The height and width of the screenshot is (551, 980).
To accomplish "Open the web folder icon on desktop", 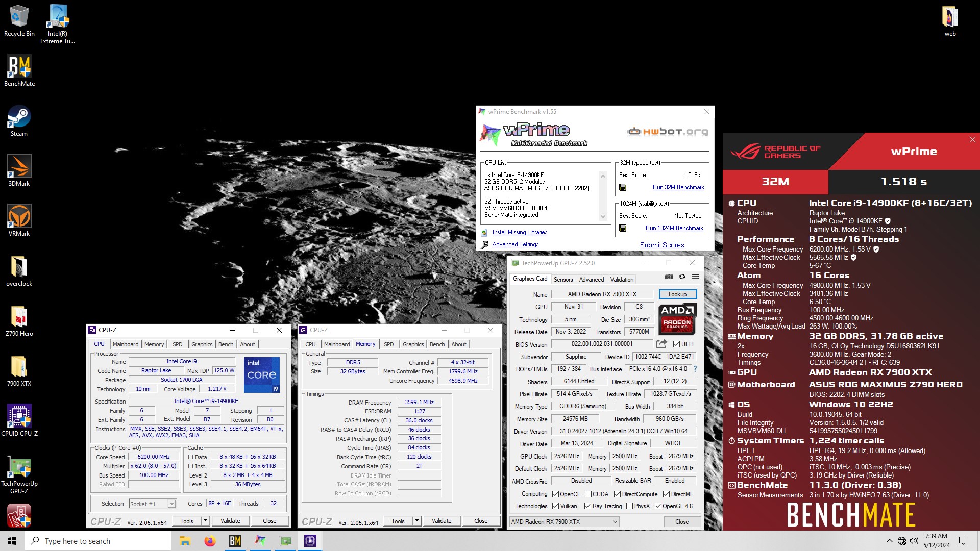I will click(950, 21).
